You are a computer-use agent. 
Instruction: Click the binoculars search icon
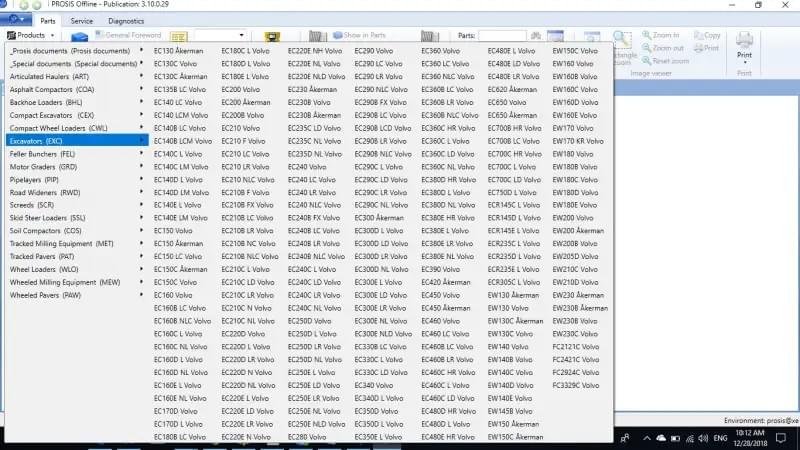[536, 35]
